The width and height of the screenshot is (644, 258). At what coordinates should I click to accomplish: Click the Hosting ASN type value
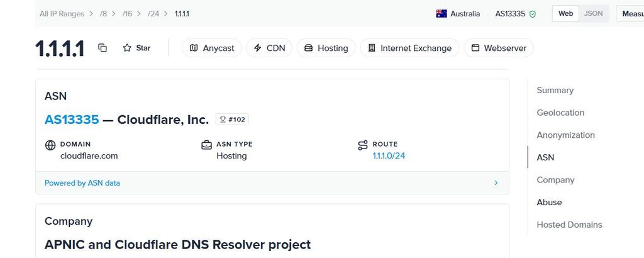click(231, 155)
